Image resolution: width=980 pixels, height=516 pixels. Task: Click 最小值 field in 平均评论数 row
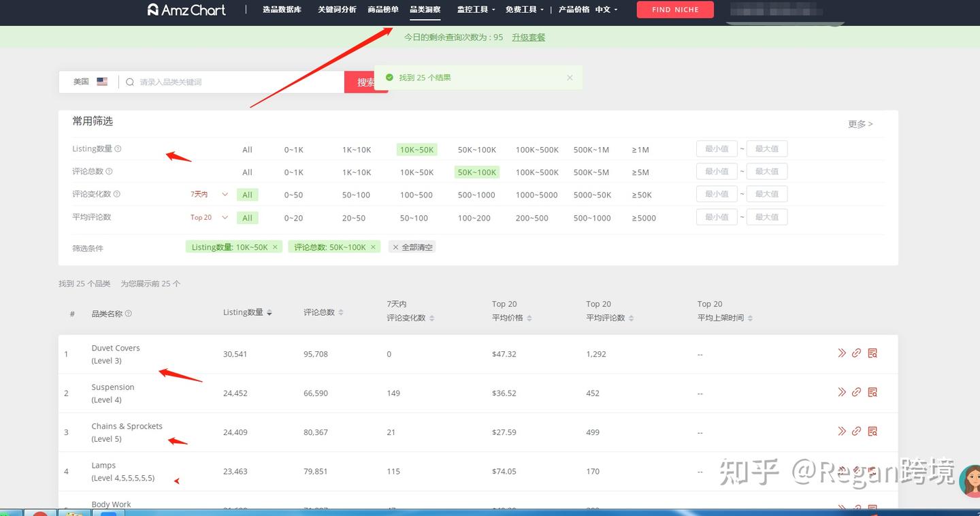717,217
